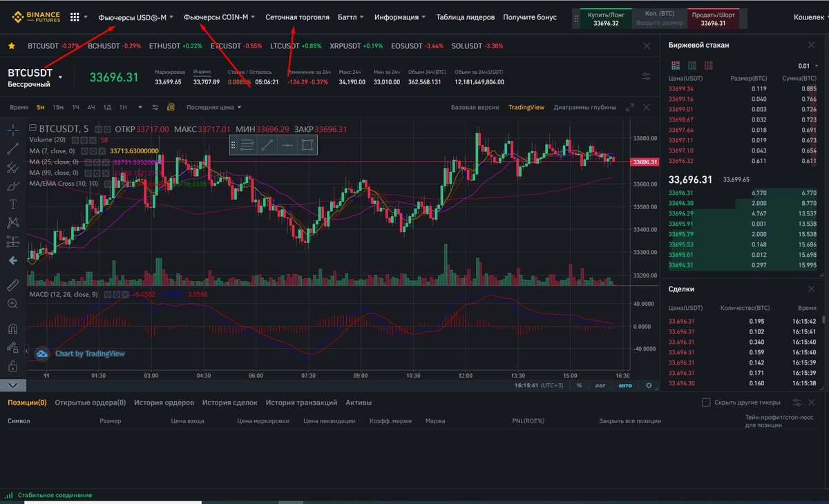
Task: Select the crosshair cursor tool
Action: 12,130
